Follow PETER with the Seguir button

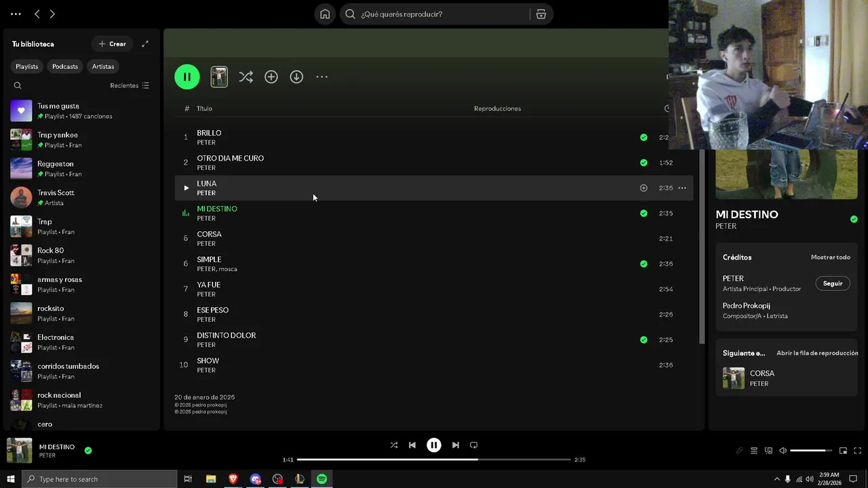833,283
